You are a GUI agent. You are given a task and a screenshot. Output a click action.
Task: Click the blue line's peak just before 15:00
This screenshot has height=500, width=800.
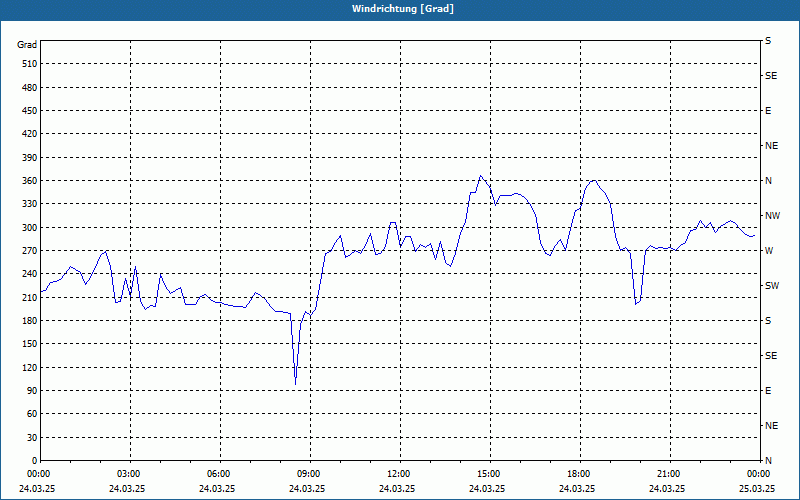[481, 176]
